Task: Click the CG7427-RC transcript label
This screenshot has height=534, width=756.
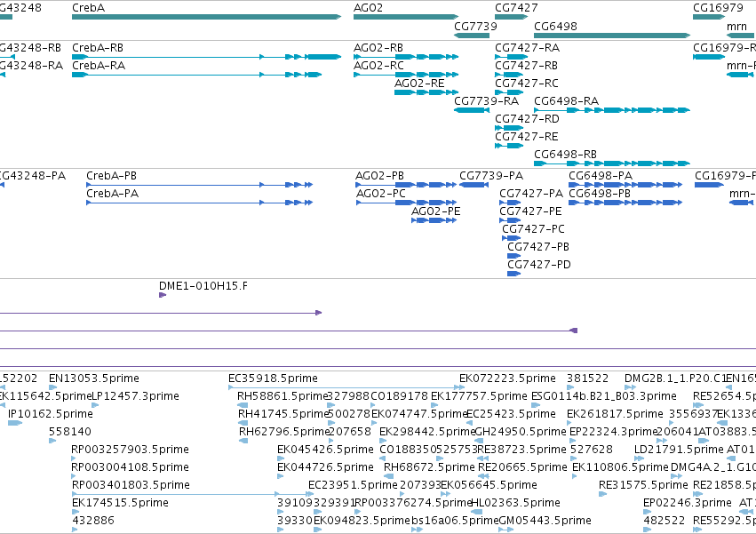Action: coord(527,84)
